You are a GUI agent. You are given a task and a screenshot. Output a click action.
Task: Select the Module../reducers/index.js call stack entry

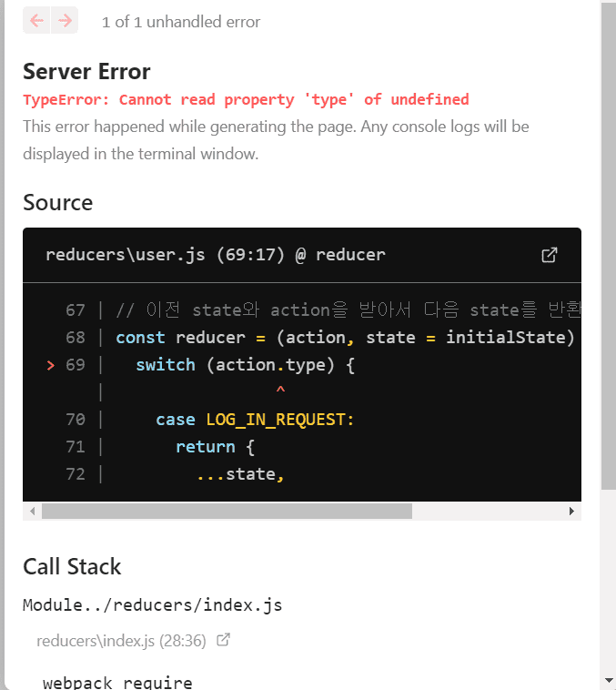152,605
